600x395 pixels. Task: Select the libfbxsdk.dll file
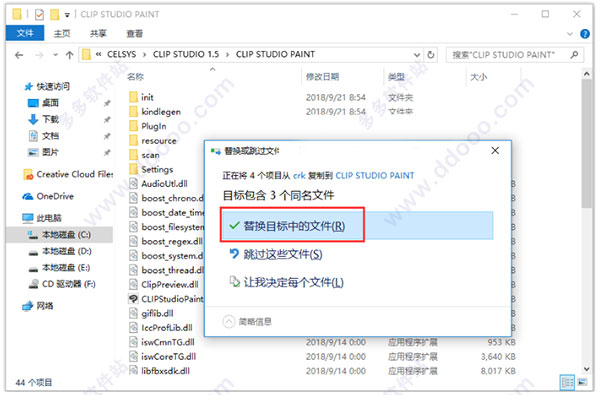(159, 371)
